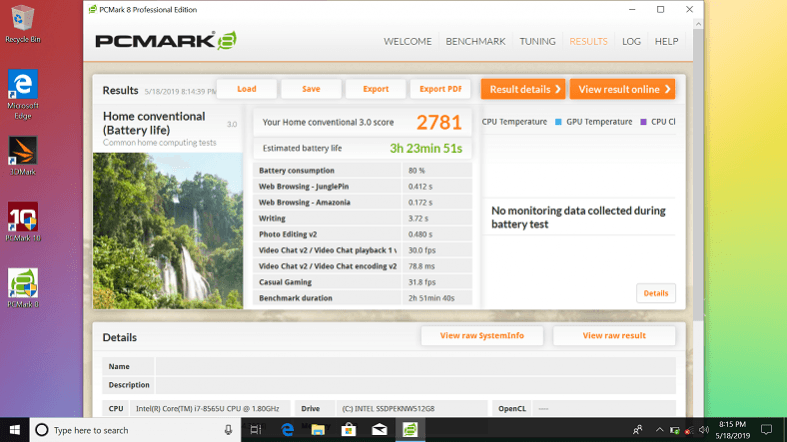View raw SystemInfo

coord(482,336)
